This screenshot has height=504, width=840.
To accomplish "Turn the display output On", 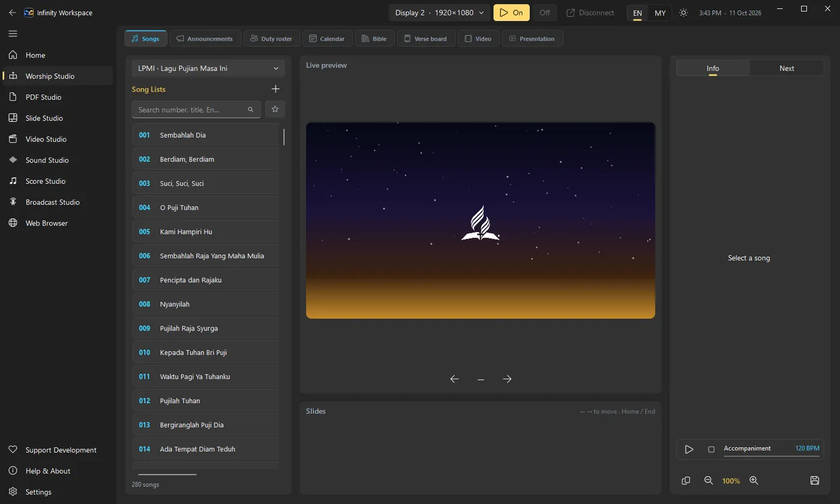I will pyautogui.click(x=511, y=13).
